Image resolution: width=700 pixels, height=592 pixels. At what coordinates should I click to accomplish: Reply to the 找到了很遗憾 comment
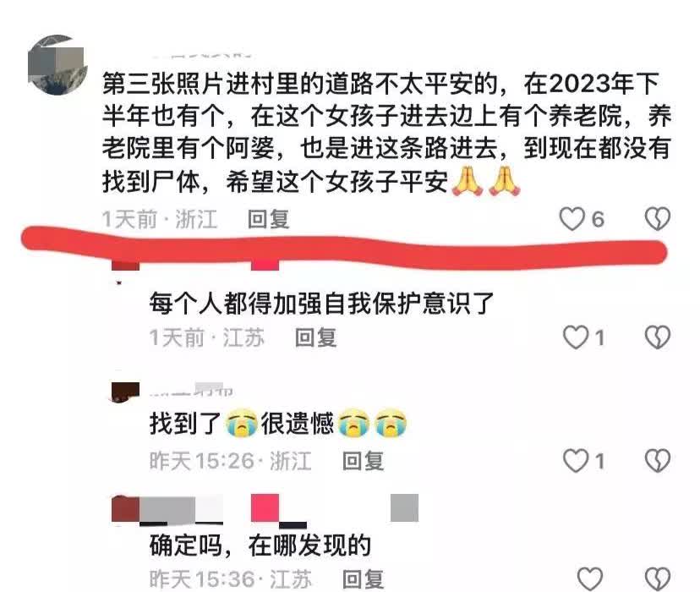363,461
